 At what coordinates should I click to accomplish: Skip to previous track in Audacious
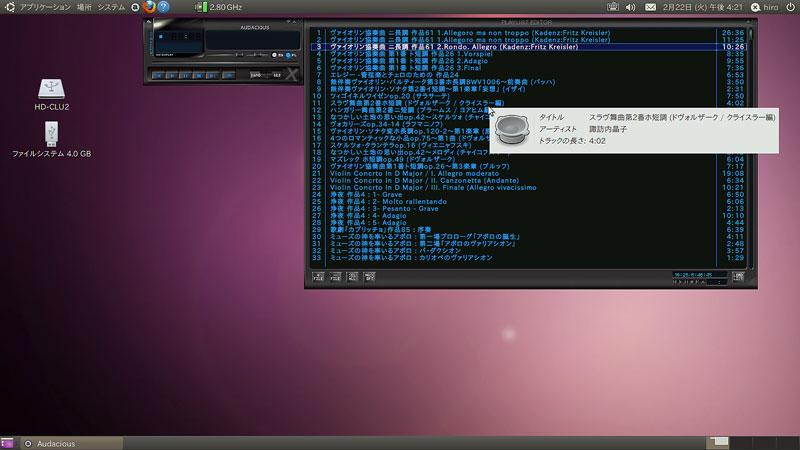(158, 76)
